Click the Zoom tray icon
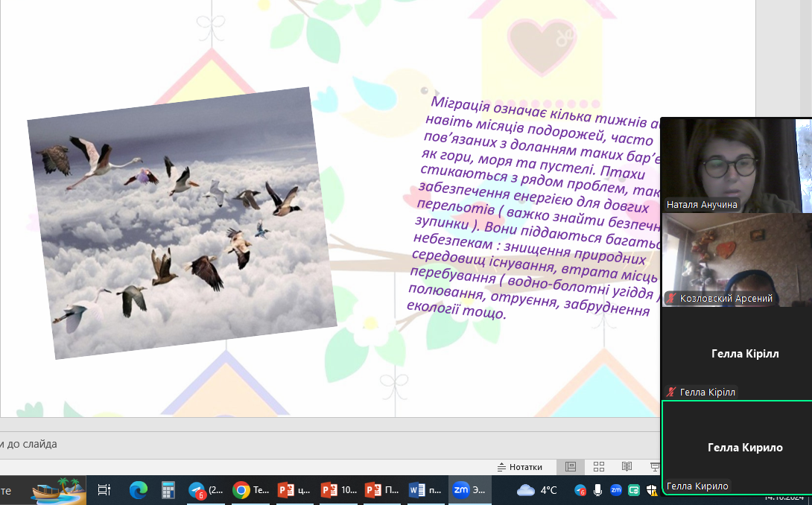Image resolution: width=812 pixels, height=505 pixels. pos(616,489)
